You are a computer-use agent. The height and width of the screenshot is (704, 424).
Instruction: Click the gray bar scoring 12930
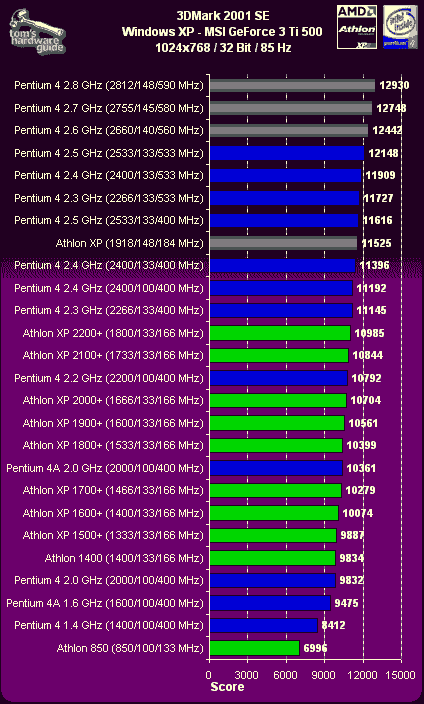click(292, 85)
